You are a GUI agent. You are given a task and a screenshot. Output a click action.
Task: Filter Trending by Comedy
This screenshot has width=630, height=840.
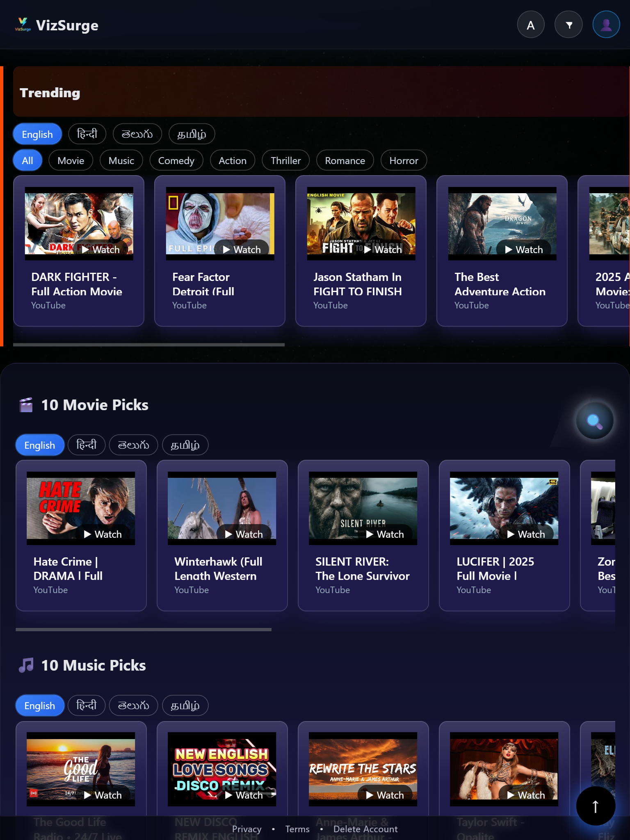(176, 160)
